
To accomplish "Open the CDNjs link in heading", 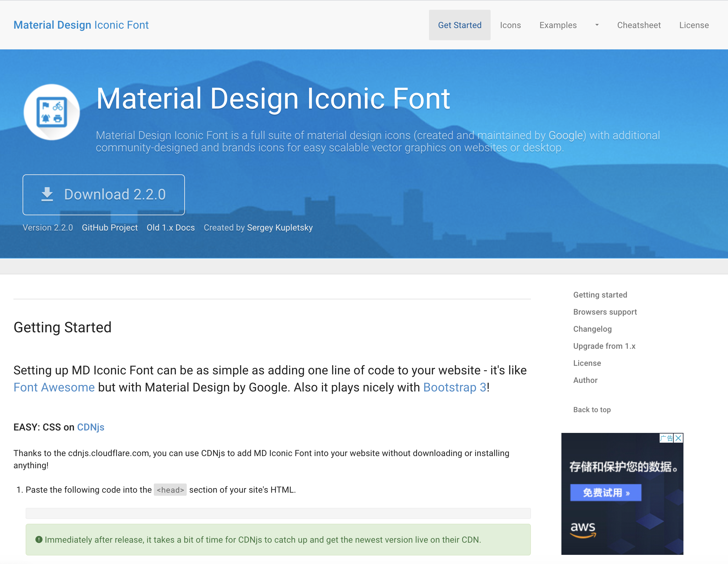I will 91,427.
